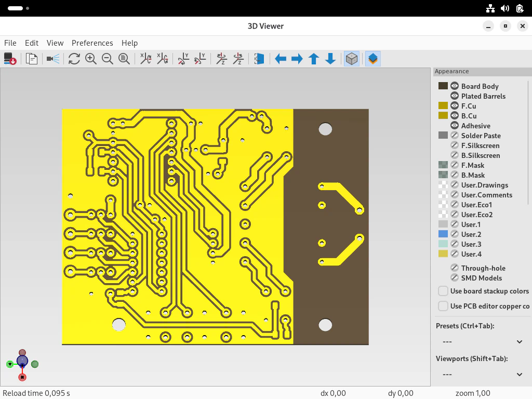The image size is (532, 399).
Task: Click the clipboard tray icon
Action: coord(520,8)
